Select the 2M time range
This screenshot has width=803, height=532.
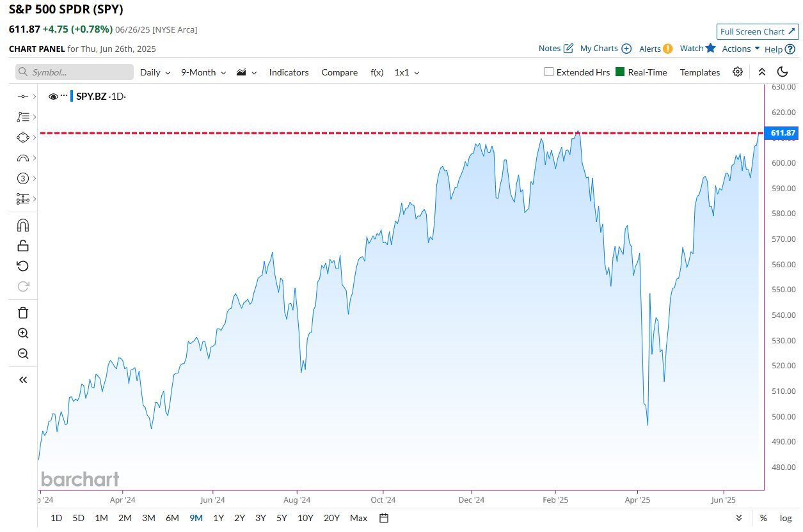click(125, 518)
